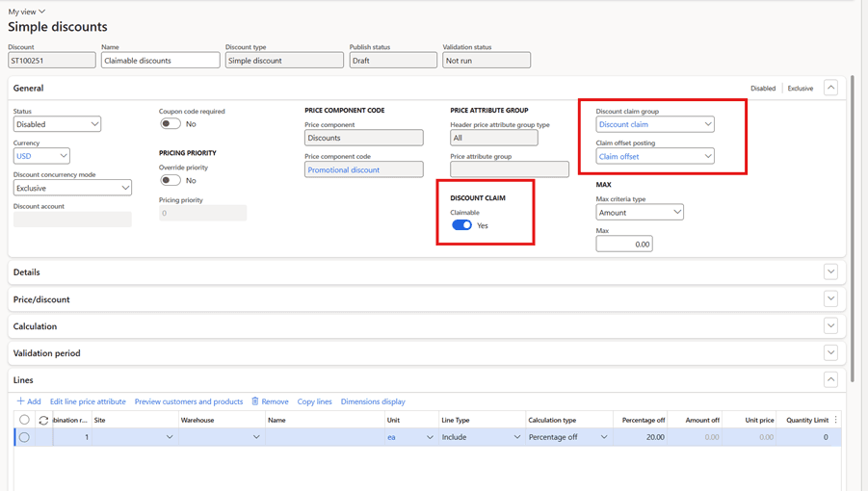This screenshot has width=868, height=491.
Task: Open the Line Type dropdown Include
Action: click(517, 437)
